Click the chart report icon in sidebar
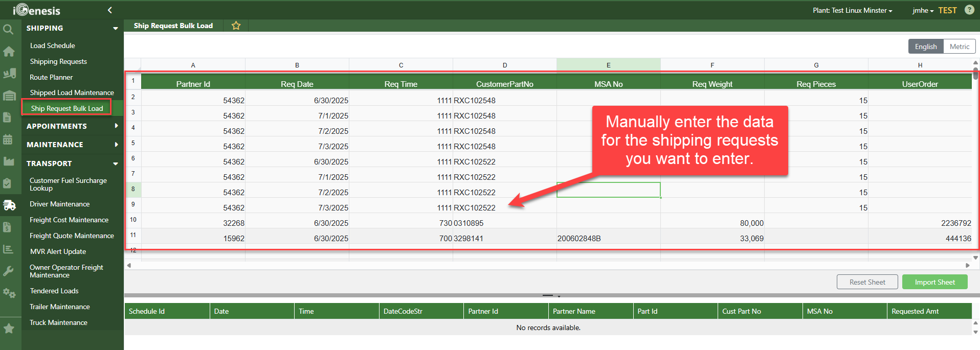This screenshot has width=980, height=350. pyautogui.click(x=8, y=249)
